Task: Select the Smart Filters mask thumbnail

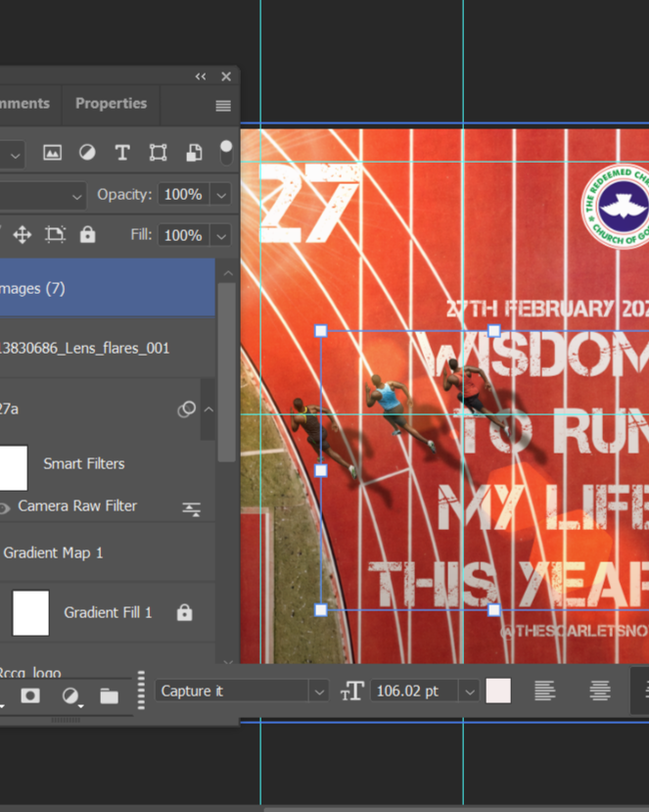Action: [x=13, y=467]
